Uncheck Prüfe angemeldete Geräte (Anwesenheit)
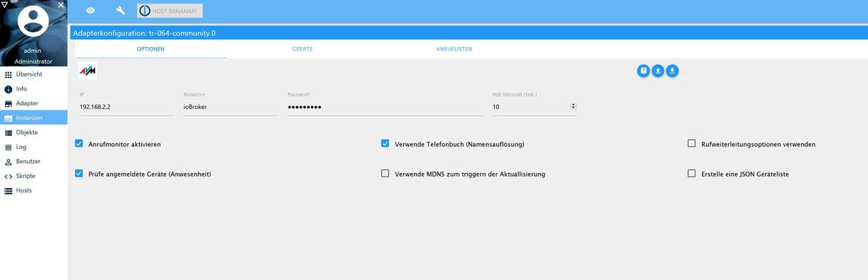 coord(79,174)
